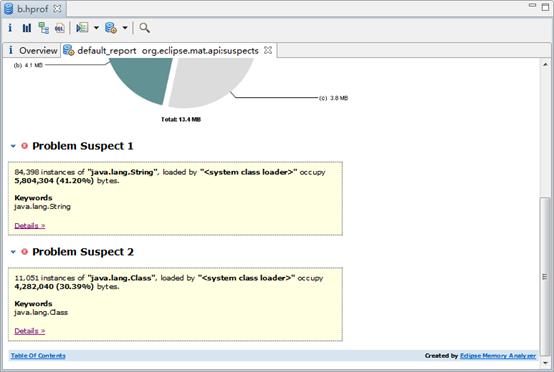Image resolution: width=554 pixels, height=372 pixels.
Task: Click the Find Object magnifier icon
Action: (144, 28)
